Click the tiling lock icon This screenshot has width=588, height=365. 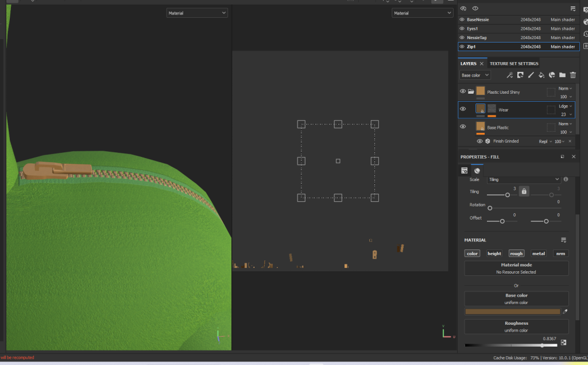pos(524,191)
